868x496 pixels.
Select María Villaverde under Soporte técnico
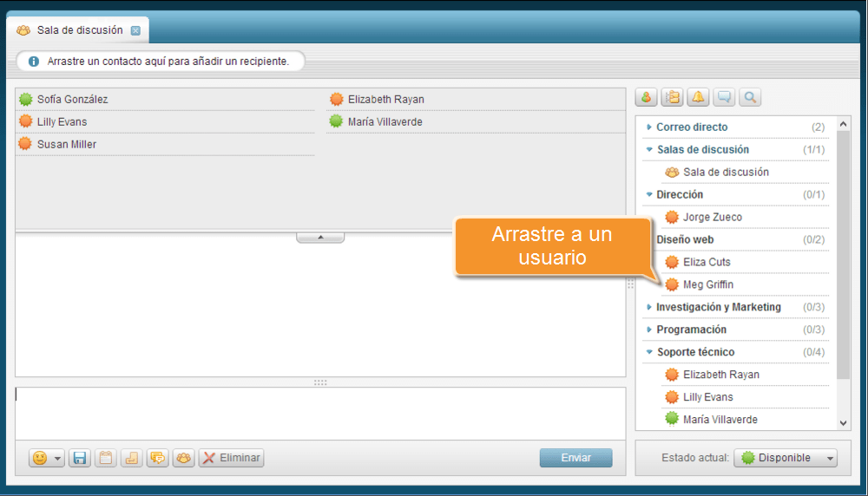pos(720,419)
